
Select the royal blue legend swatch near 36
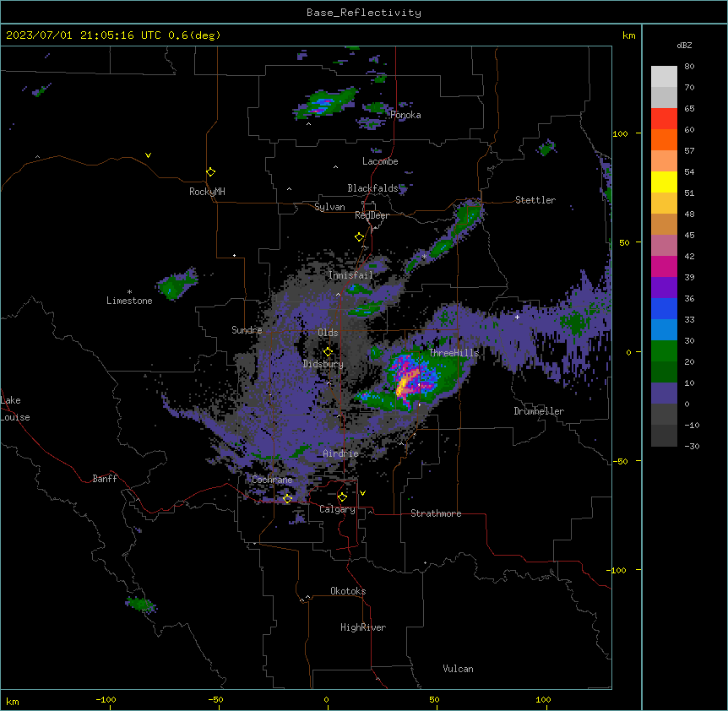(664, 308)
